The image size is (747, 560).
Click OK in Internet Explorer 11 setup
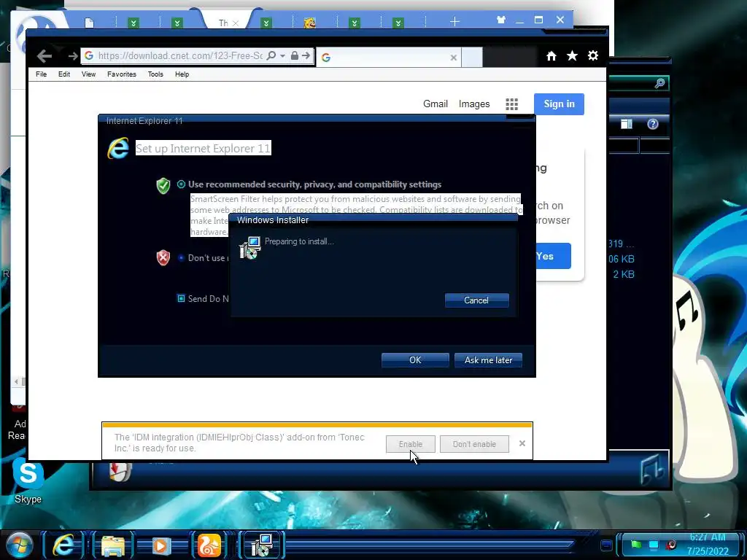coord(415,360)
